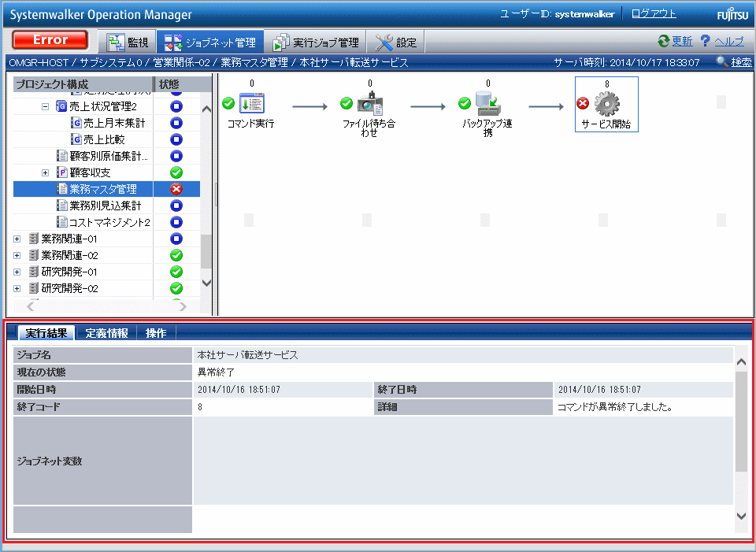Click project tree scroll left arrow
Screen dimensions: 756x552
[x=31, y=306]
